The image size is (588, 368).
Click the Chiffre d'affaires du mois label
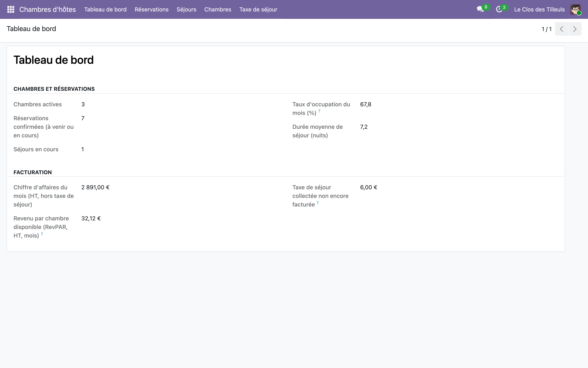(x=44, y=196)
